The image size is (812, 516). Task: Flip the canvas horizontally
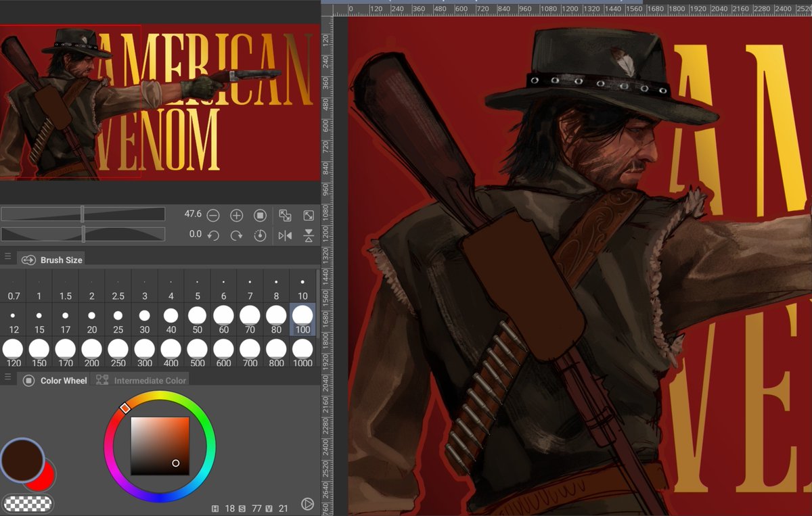pos(285,235)
